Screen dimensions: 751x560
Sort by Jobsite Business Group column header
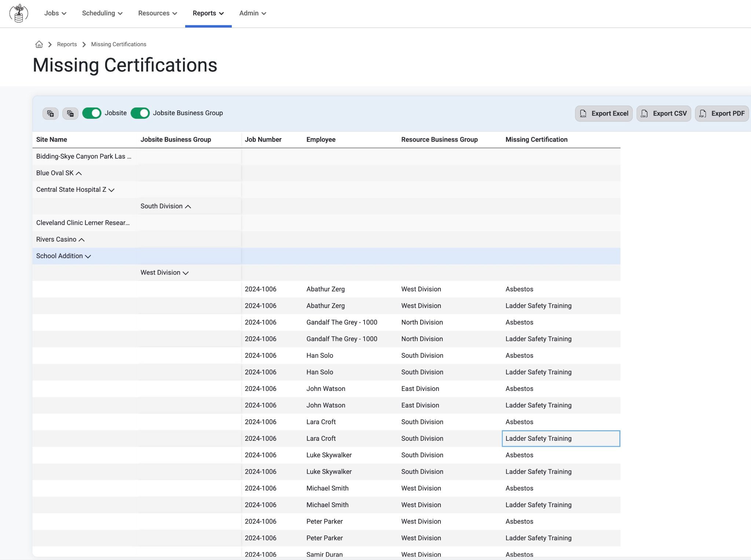pos(176,140)
